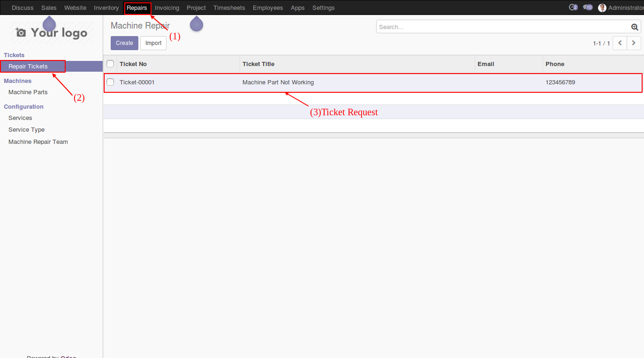The image size is (644, 358).
Task: Open the Timesheets menu
Action: (229, 7)
